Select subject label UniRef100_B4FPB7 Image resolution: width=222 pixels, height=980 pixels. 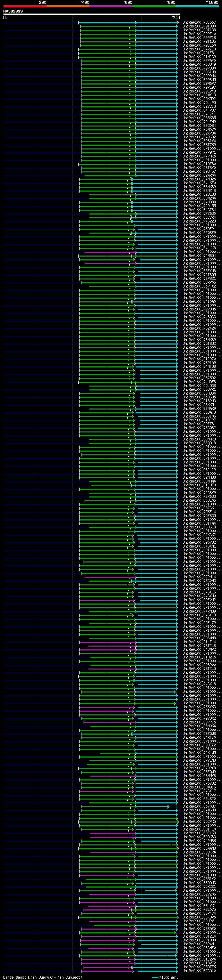[199, 110]
